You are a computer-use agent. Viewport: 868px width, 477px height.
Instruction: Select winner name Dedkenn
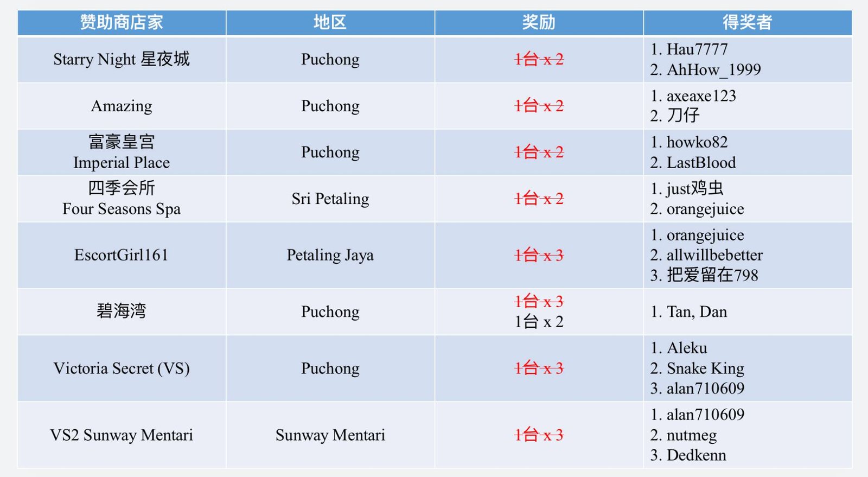point(696,455)
